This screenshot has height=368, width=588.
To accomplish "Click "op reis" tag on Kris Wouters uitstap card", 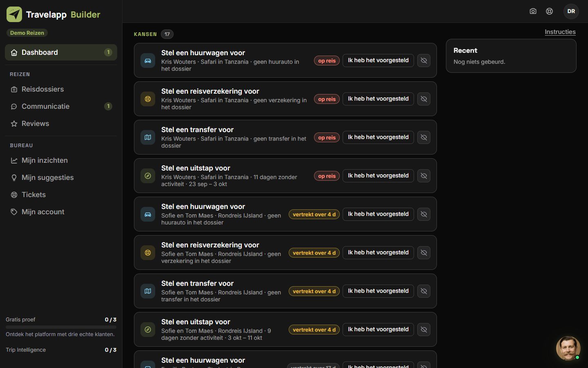I will (327, 176).
